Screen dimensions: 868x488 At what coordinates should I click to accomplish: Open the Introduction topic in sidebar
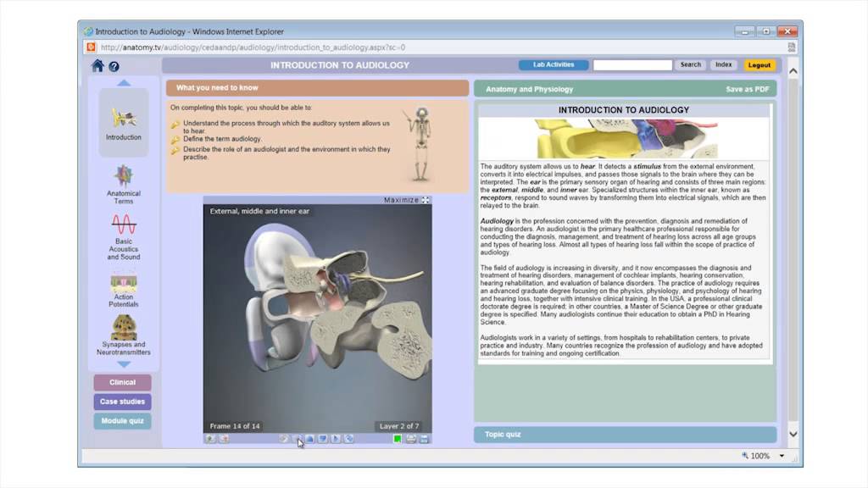coord(124,123)
